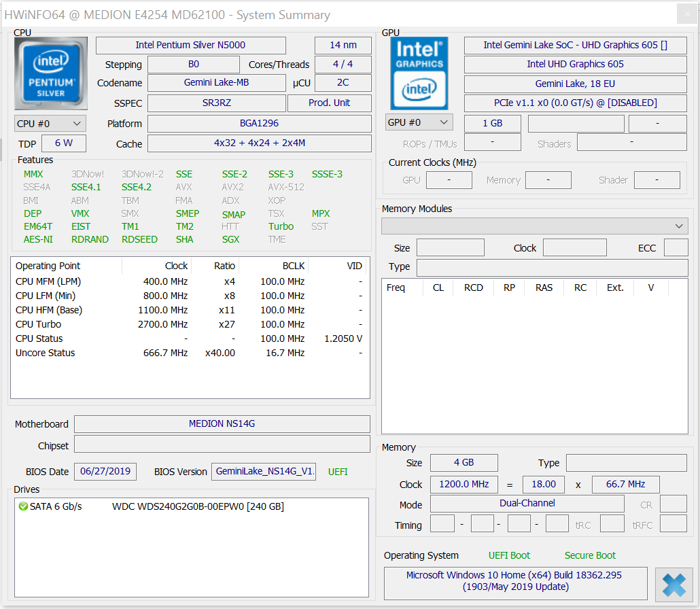Click the PCIe v1.1 x0 DISABLED field
Viewport: 700px width, 609px height.
point(576,103)
